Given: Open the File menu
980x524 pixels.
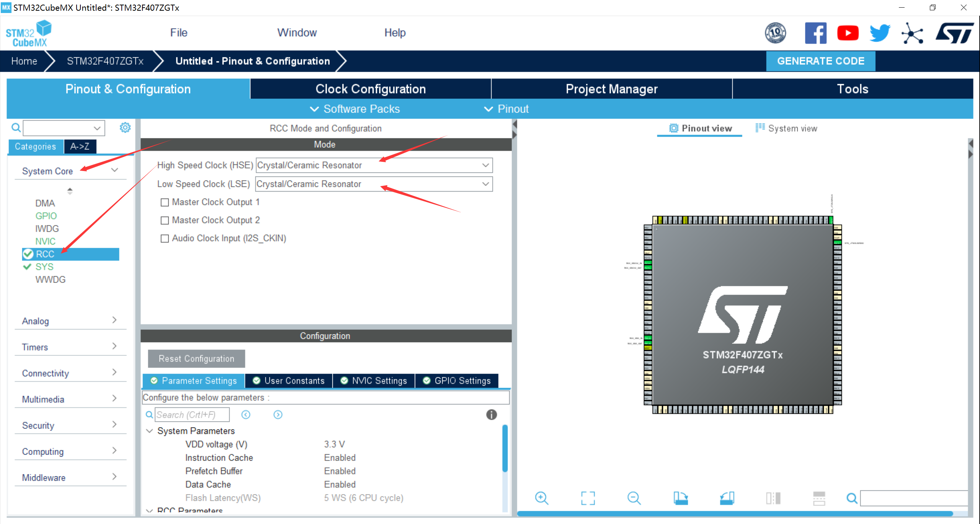Looking at the screenshot, I should click(x=179, y=33).
